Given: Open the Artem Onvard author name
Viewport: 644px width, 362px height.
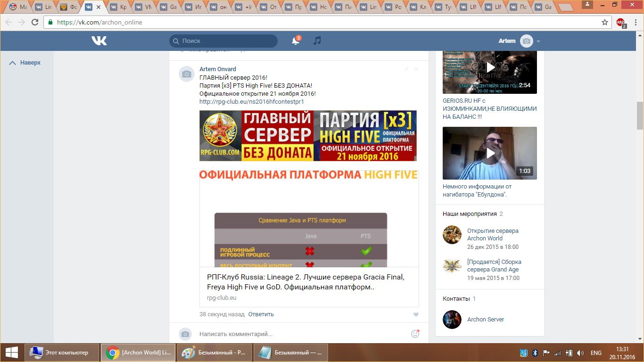Looking at the screenshot, I should point(218,69).
